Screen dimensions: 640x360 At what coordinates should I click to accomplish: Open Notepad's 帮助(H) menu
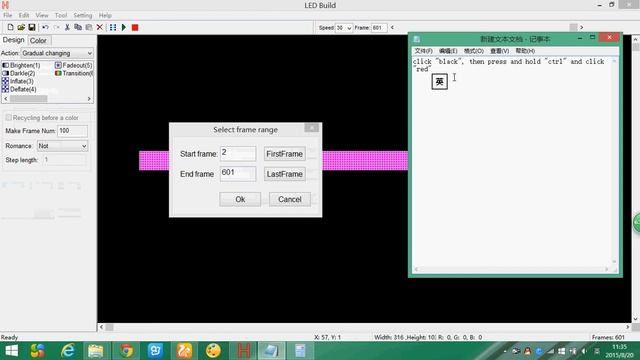[x=525, y=51]
